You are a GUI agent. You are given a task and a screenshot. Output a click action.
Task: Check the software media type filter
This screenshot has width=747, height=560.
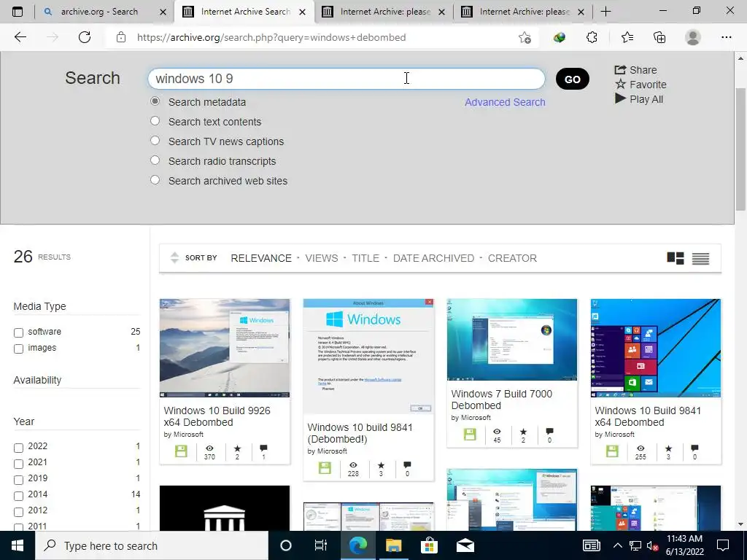pyautogui.click(x=18, y=332)
